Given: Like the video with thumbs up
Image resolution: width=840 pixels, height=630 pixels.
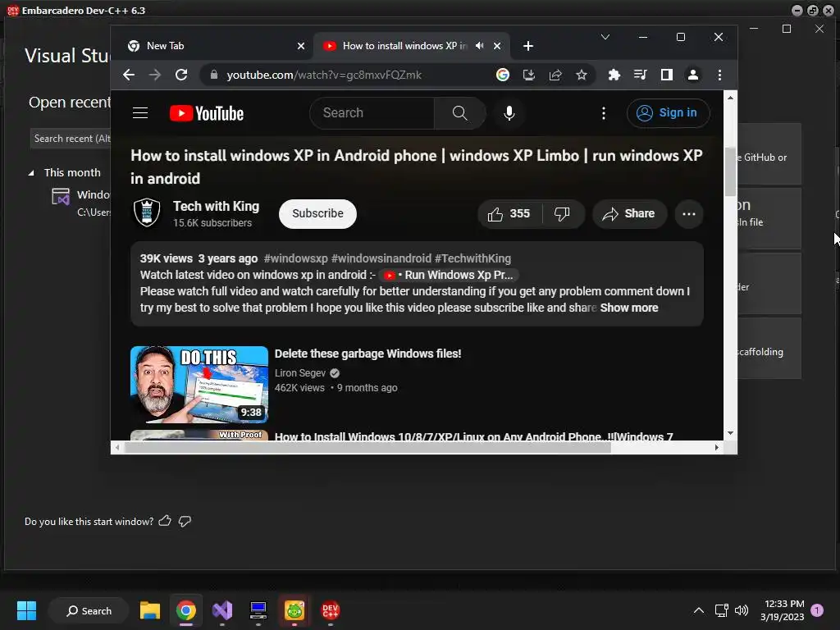Looking at the screenshot, I should click(509, 214).
